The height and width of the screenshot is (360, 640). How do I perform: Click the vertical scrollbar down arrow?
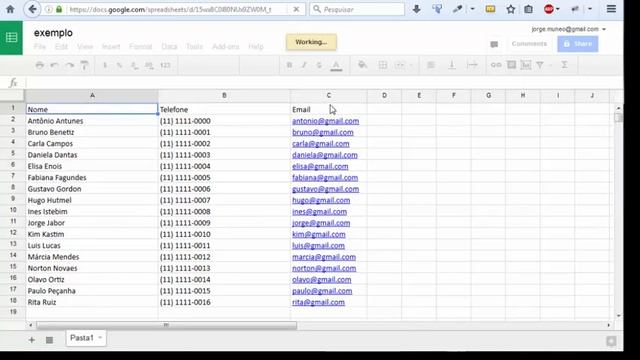click(618, 316)
